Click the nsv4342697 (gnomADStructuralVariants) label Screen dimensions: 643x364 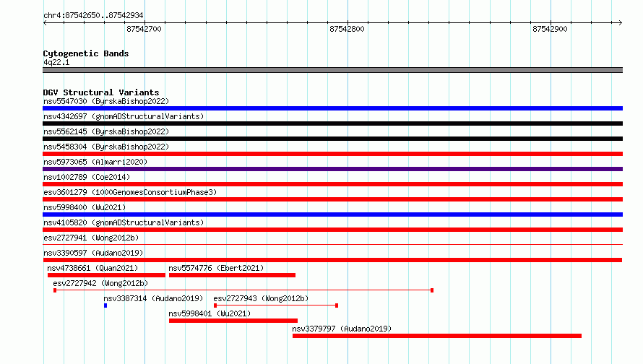point(124,116)
